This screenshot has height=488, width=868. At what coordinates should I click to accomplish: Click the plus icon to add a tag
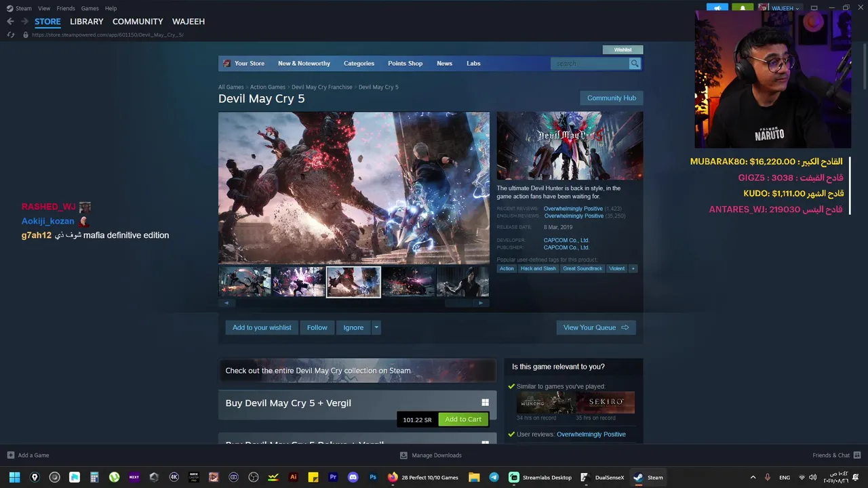(633, 268)
